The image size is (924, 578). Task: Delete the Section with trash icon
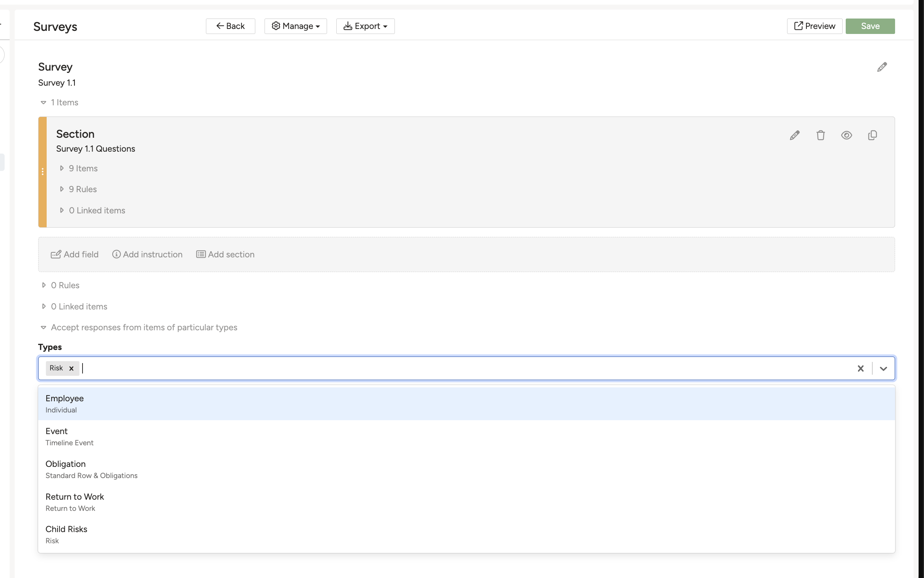(820, 135)
